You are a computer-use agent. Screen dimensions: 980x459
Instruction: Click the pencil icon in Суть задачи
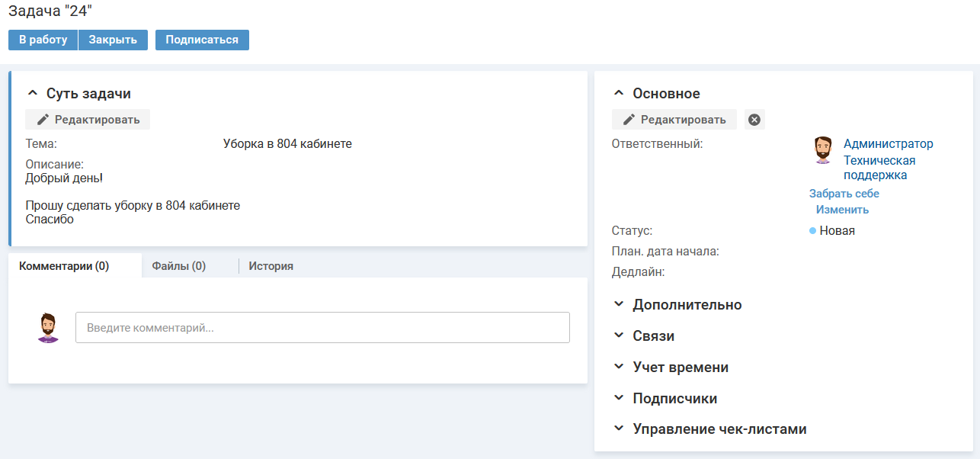click(43, 120)
